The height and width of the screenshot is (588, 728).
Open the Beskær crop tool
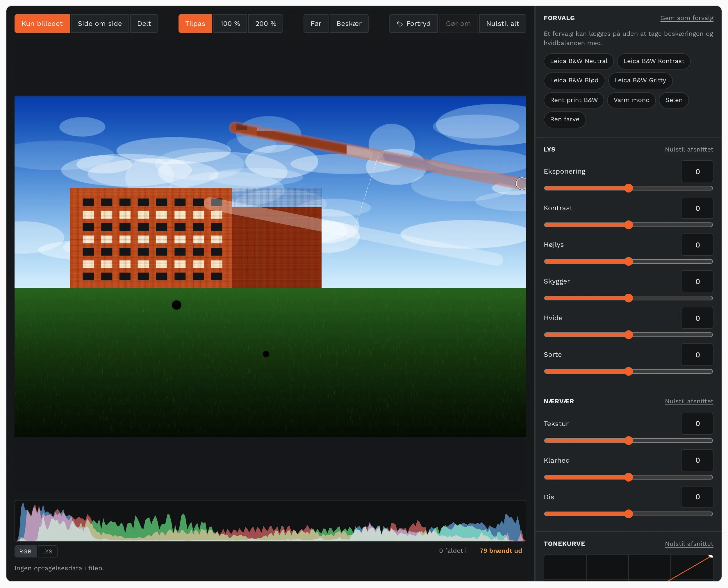coord(349,24)
